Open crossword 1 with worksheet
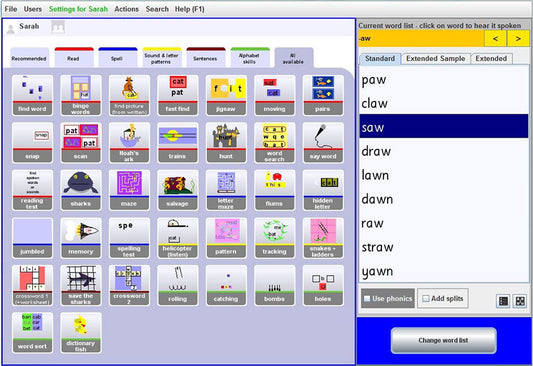The height and width of the screenshot is (366, 533). pyautogui.click(x=32, y=285)
